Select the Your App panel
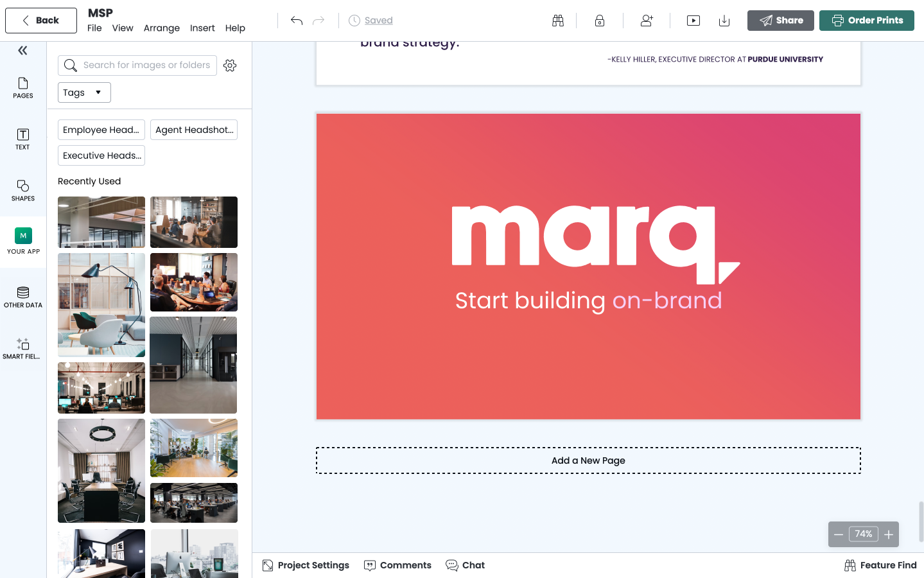Screen dimensions: 924x578 coord(23,241)
